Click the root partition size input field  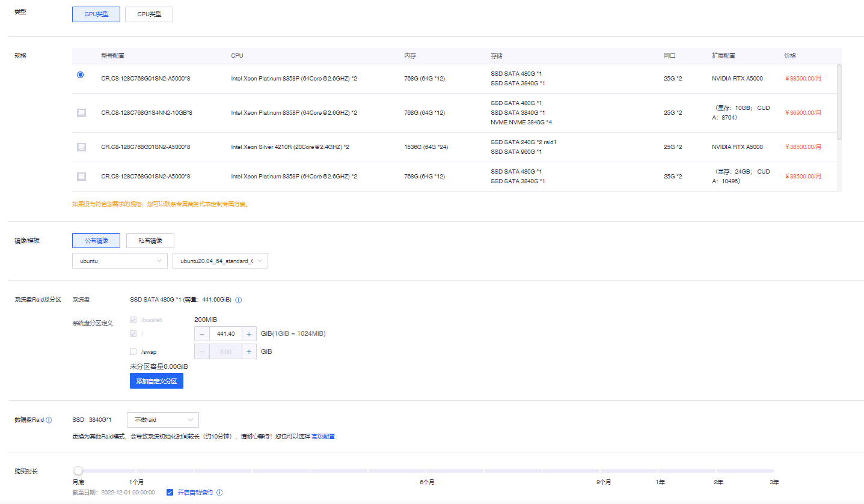[x=225, y=333]
